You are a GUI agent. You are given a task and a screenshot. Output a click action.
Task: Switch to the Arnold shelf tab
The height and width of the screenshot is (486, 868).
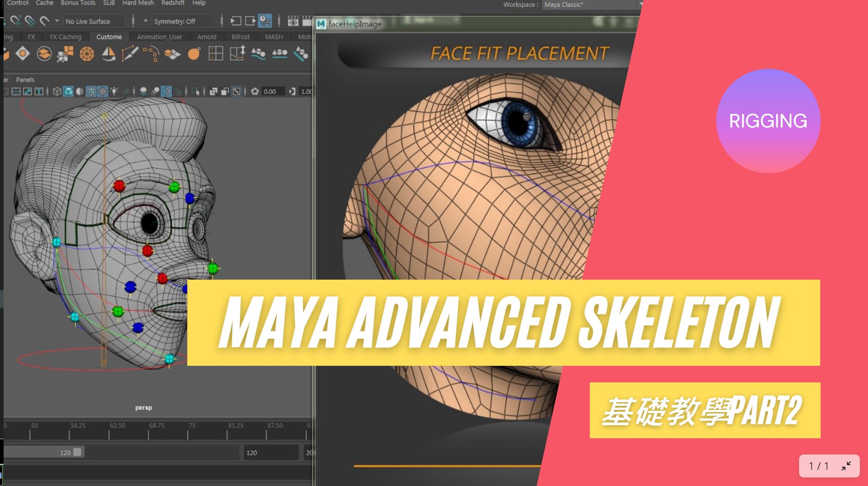(206, 37)
